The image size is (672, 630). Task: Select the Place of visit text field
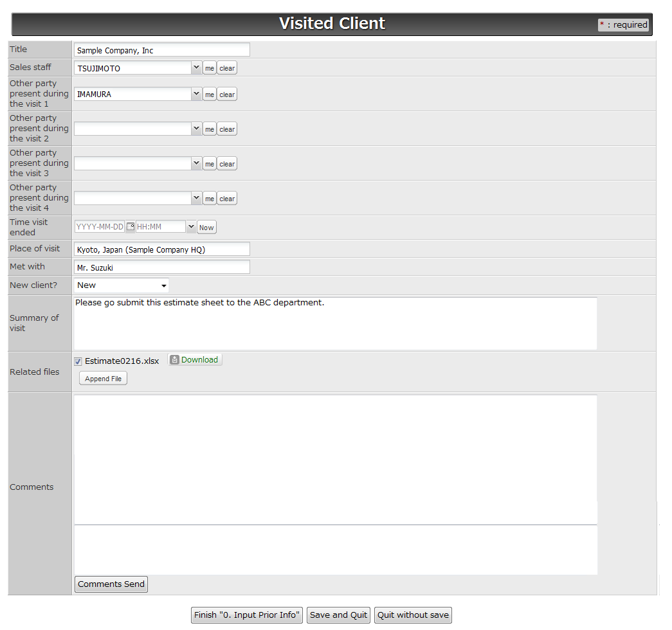[x=161, y=249]
